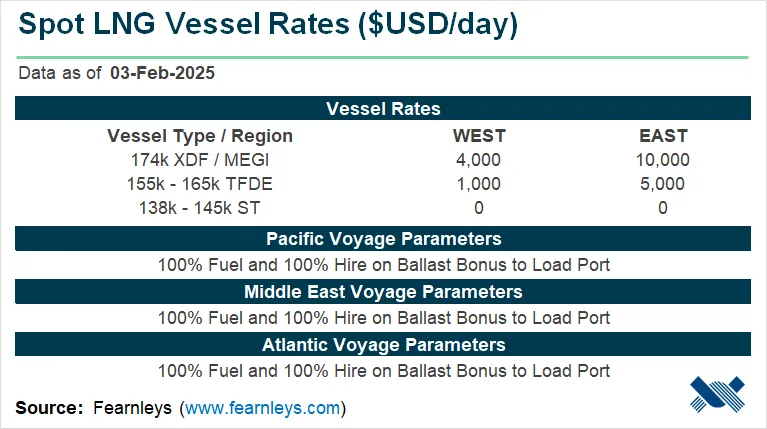The width and height of the screenshot is (767, 429).
Task: Click the Middle East Voyage Parameters header
Action: tap(383, 292)
